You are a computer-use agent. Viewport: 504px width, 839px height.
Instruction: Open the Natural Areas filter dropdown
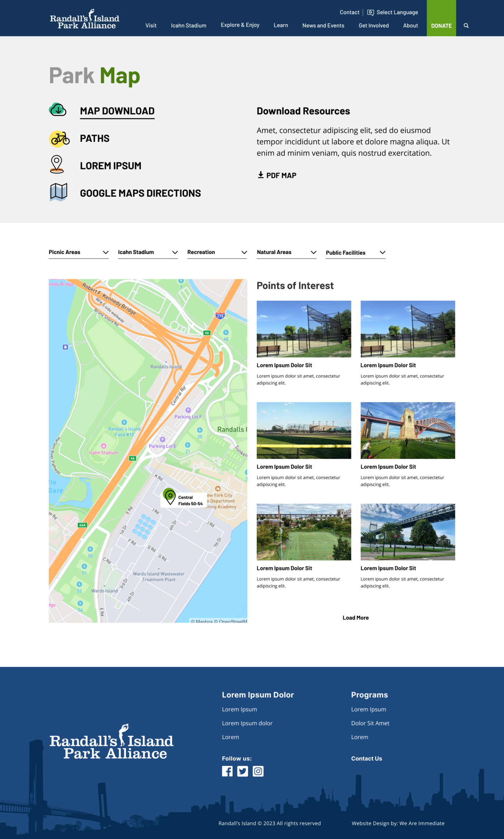click(x=286, y=252)
